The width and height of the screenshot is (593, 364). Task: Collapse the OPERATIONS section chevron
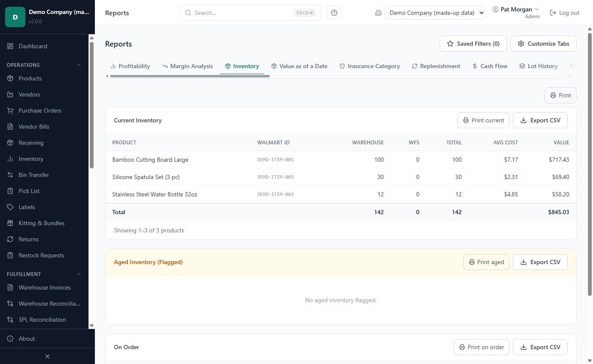coord(79,65)
